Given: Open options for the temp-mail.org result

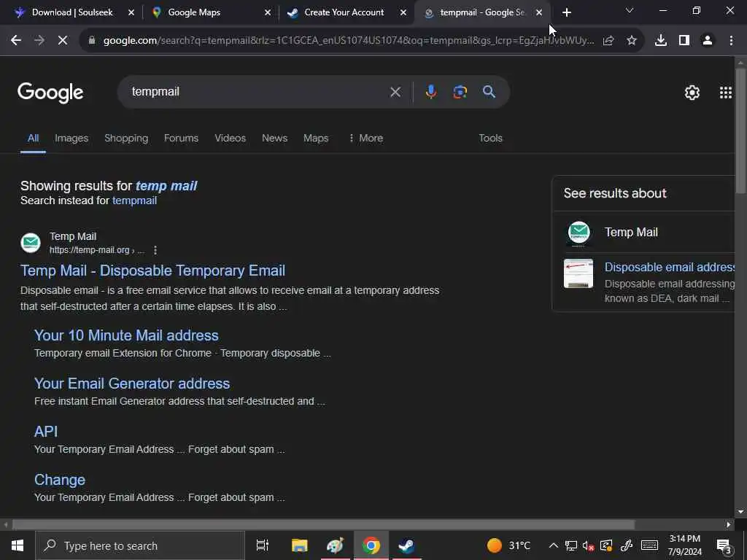Looking at the screenshot, I should point(155,250).
